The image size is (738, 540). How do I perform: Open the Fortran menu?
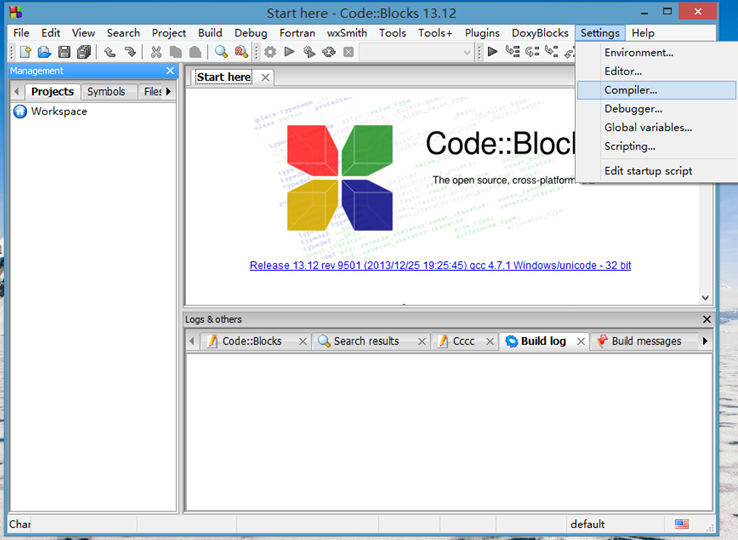tap(297, 33)
